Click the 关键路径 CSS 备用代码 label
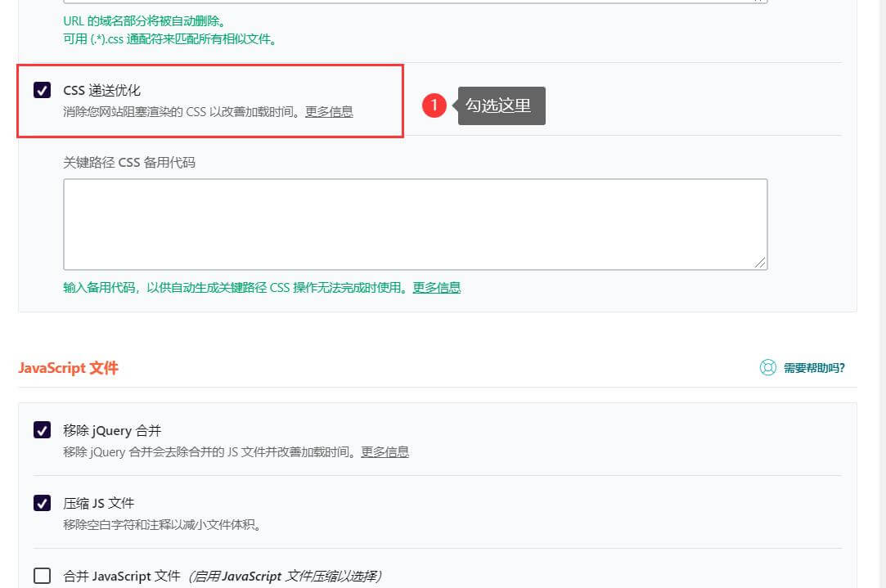This screenshot has height=588, width=886. (129, 163)
